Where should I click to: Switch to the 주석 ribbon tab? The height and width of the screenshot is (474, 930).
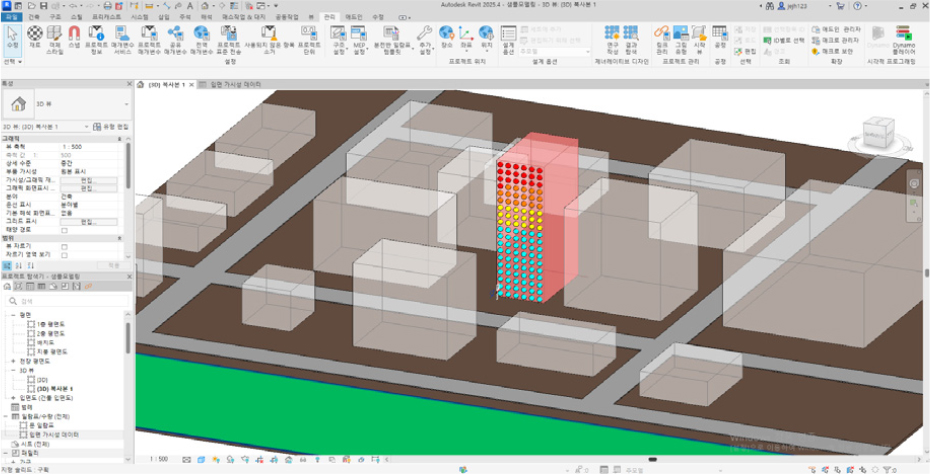click(x=184, y=17)
